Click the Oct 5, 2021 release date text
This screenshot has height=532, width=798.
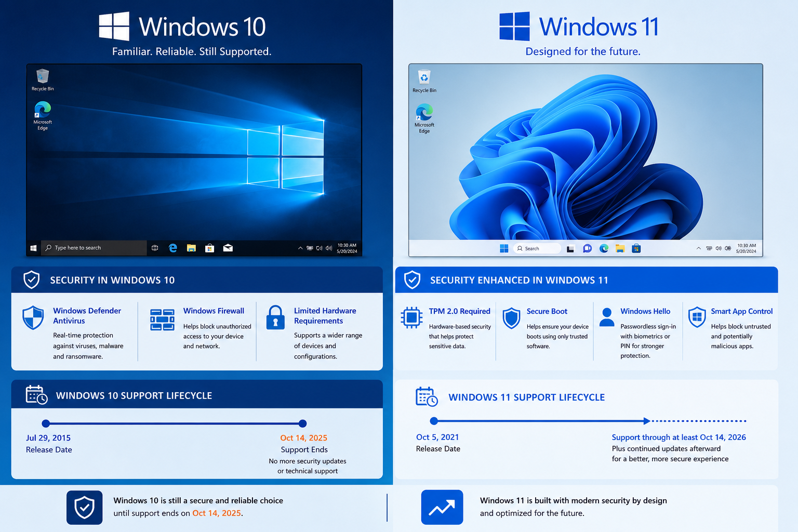pyautogui.click(x=437, y=437)
